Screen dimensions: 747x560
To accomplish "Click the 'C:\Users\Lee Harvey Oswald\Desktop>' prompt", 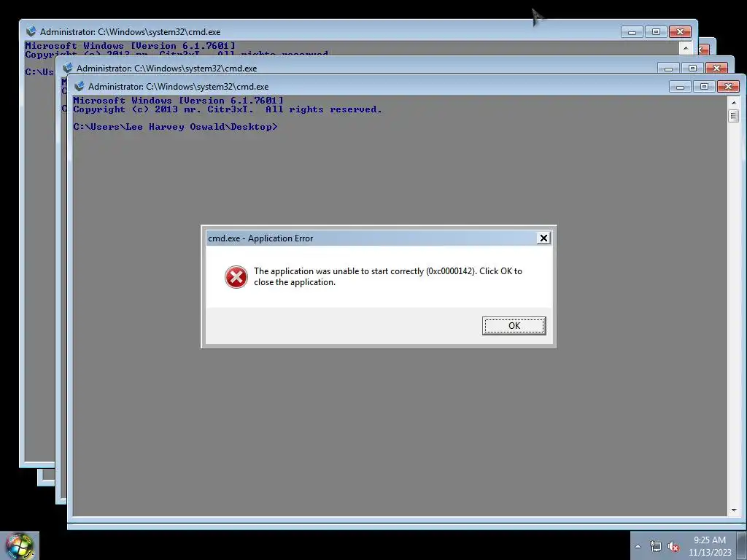I will pyautogui.click(x=175, y=127).
